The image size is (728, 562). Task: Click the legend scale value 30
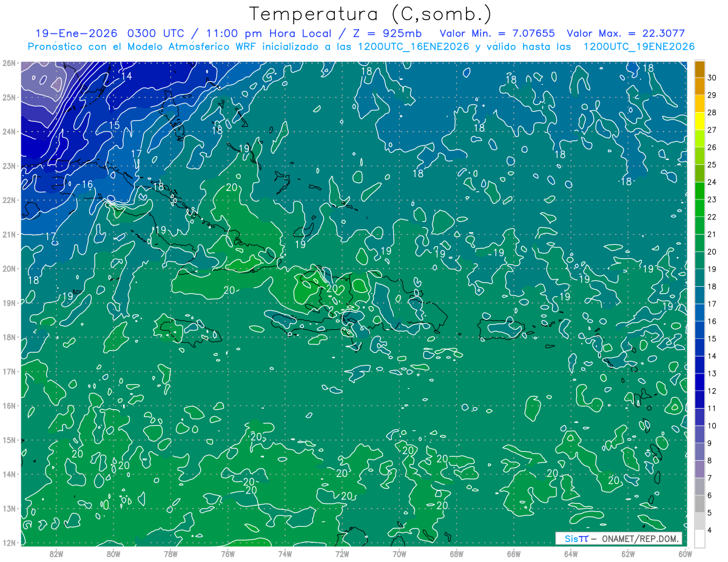[x=712, y=78]
